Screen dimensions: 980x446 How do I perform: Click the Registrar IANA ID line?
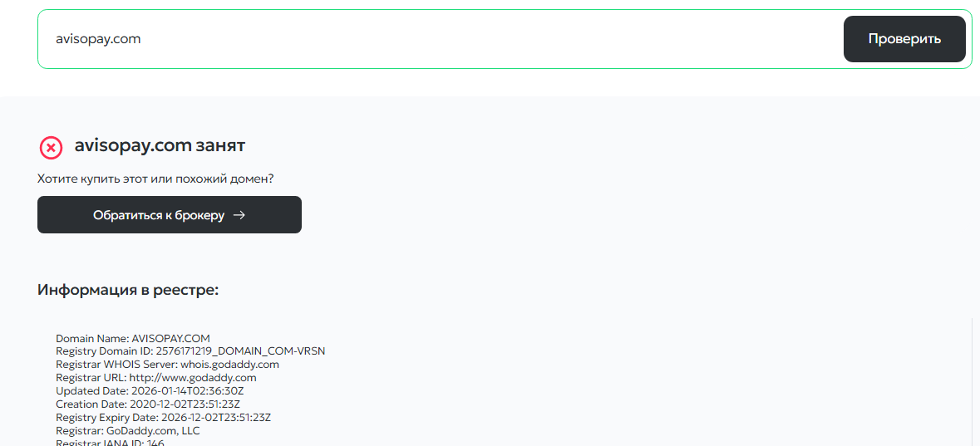coord(110,443)
